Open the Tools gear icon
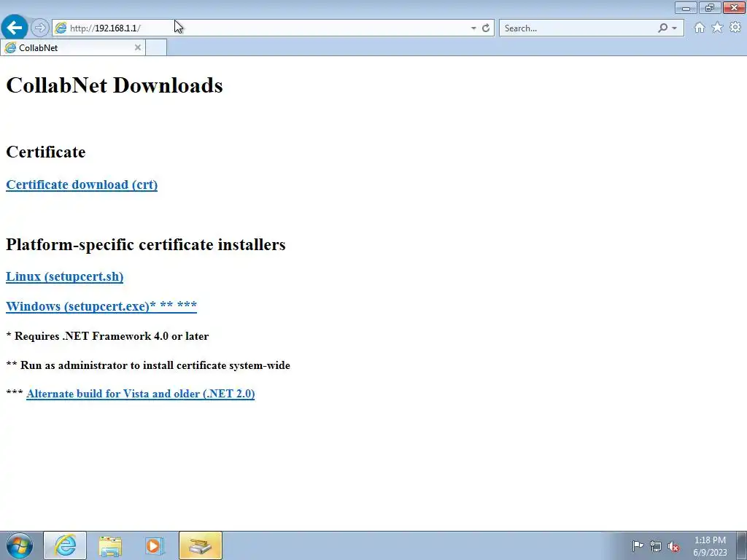This screenshot has height=560, width=747. 735,28
